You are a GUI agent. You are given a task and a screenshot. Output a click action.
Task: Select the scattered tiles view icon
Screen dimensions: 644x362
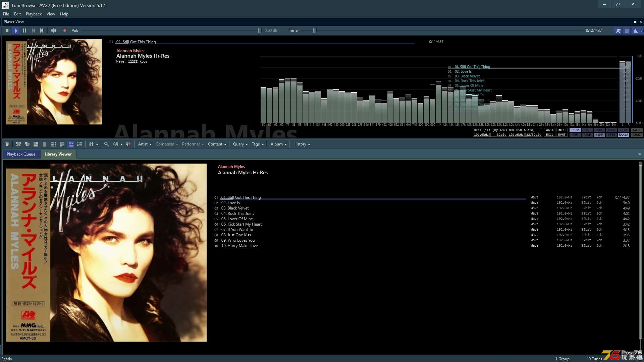click(x=18, y=144)
